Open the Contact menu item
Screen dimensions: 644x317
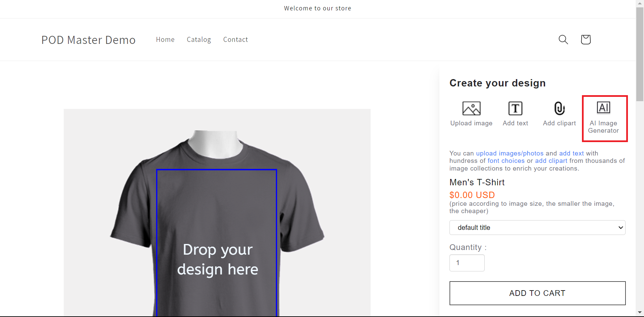[x=235, y=40]
